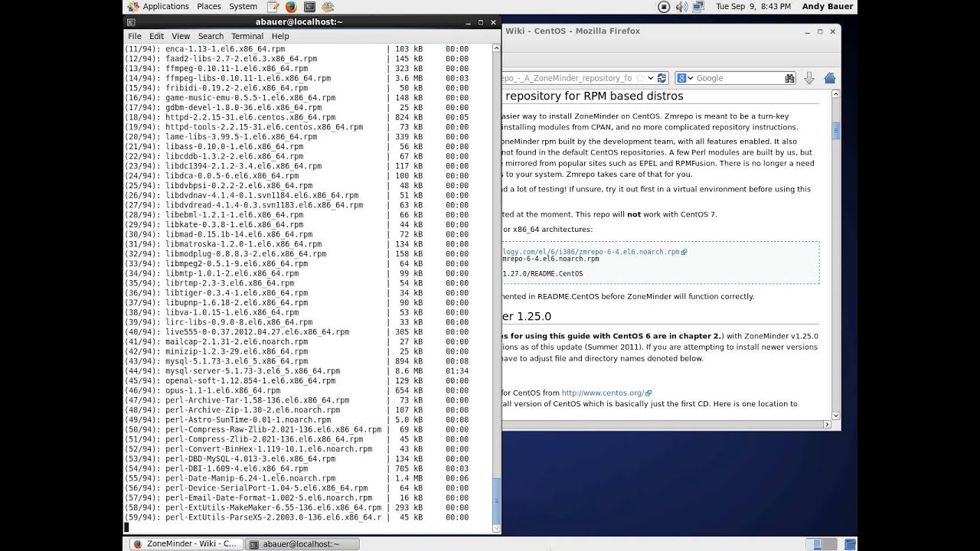980x551 pixels.
Task: Click the 'er 1.25.0' section heading
Action: tap(527, 316)
